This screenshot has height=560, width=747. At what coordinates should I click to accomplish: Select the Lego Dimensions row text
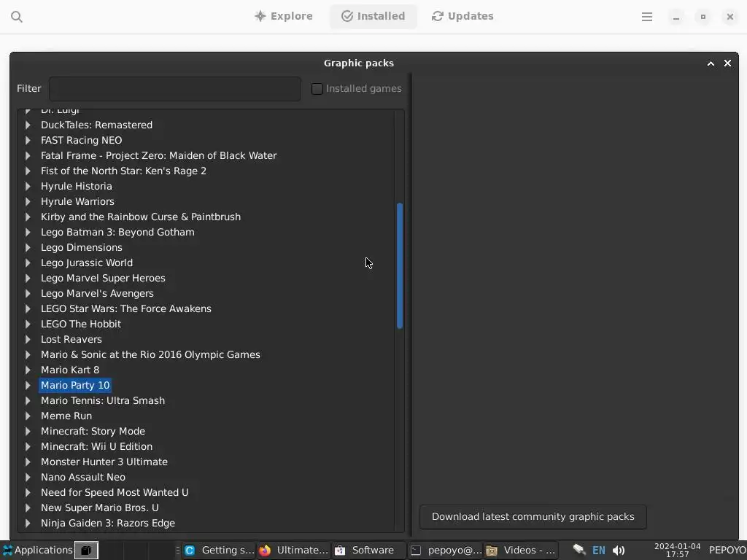82,247
